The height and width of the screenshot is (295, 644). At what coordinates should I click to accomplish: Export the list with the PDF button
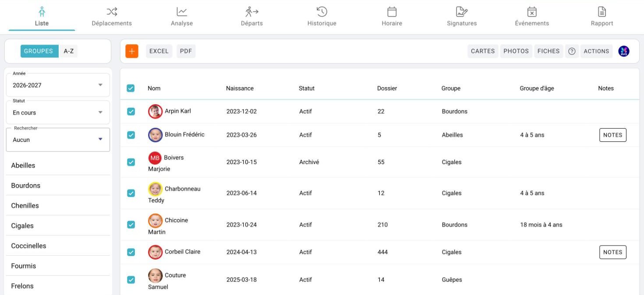point(186,51)
